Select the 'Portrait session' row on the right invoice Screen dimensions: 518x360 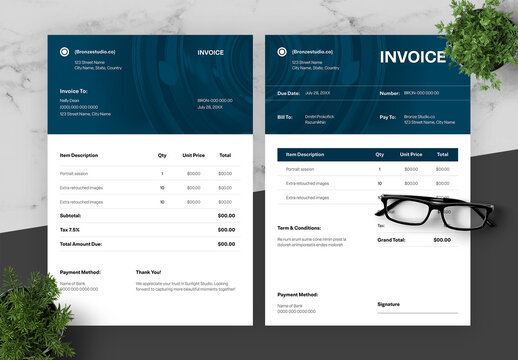point(368,169)
